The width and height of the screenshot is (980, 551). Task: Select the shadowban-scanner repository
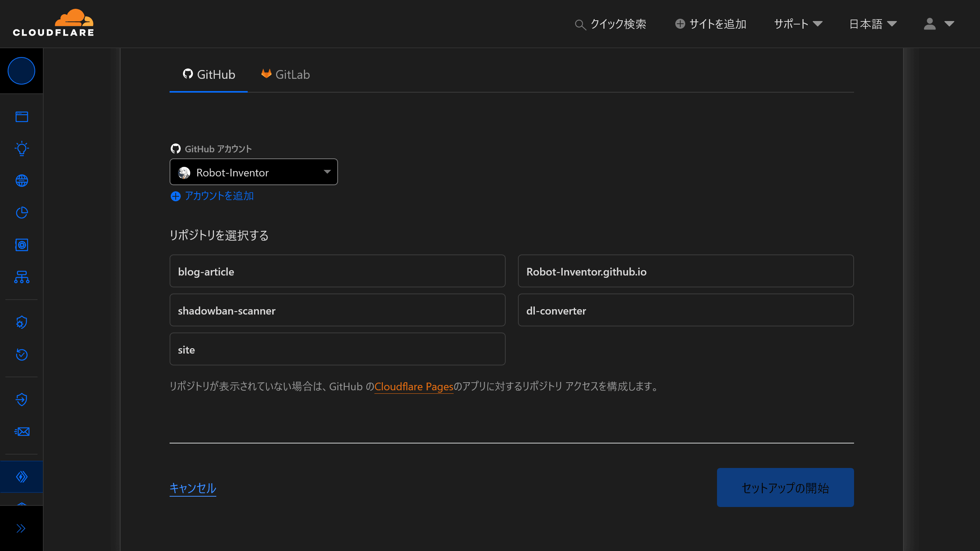tap(337, 310)
